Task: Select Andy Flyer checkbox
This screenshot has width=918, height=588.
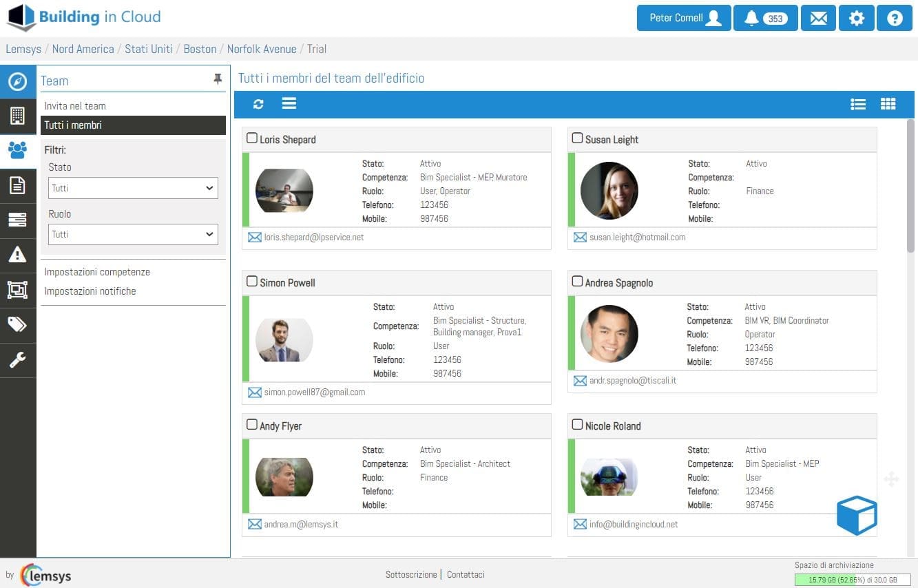Action: [252, 425]
